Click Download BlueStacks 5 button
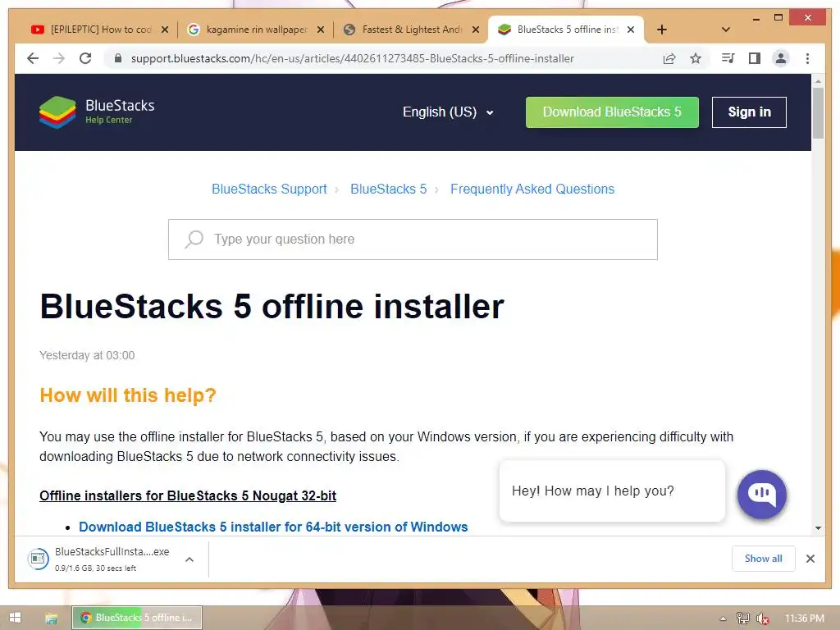The image size is (840, 630). coord(612,112)
